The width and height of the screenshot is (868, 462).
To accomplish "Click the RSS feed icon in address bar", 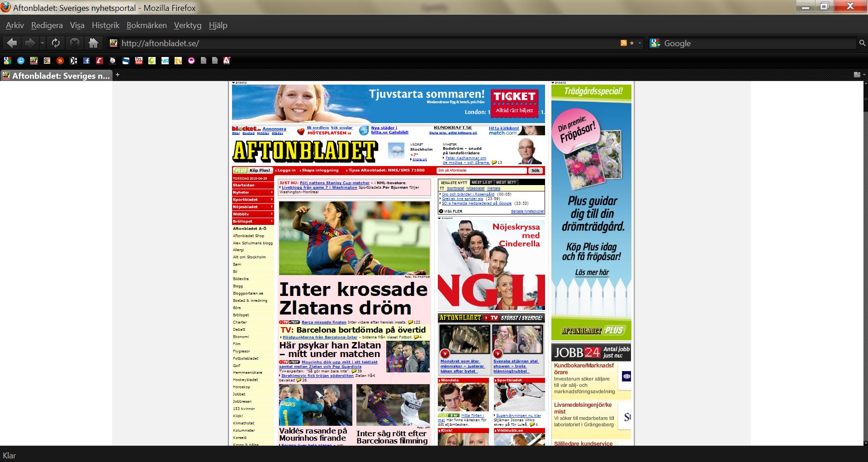I will coord(624,43).
